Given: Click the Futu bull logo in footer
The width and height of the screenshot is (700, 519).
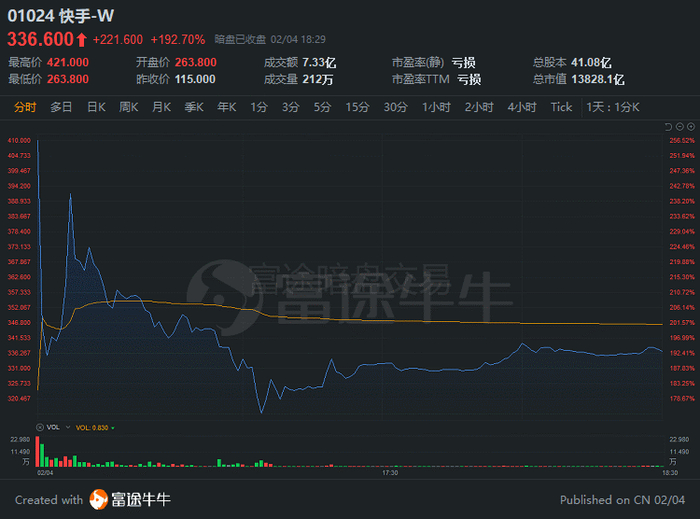Looking at the screenshot, I should point(98,499).
